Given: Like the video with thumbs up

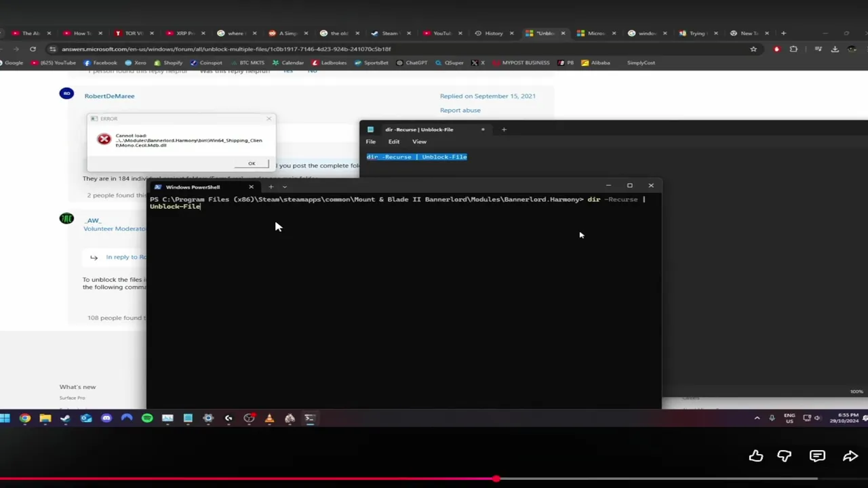Looking at the screenshot, I should coord(755,457).
